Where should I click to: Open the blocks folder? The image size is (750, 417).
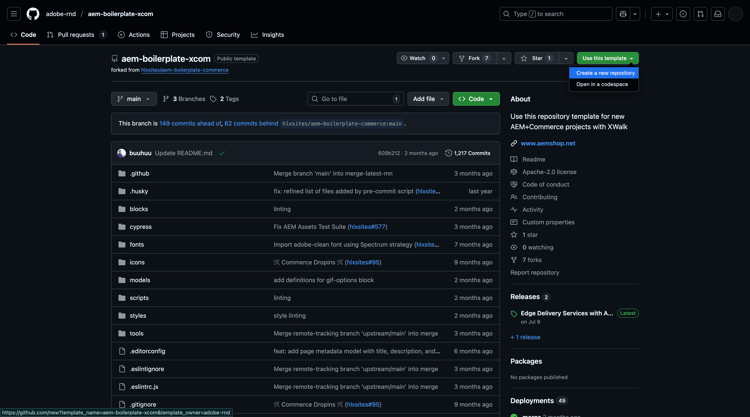point(139,209)
